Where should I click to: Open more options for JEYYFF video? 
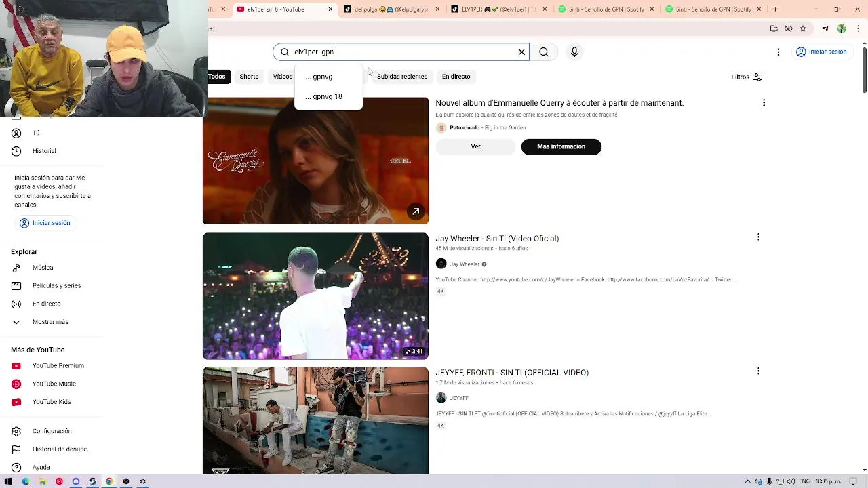point(758,371)
